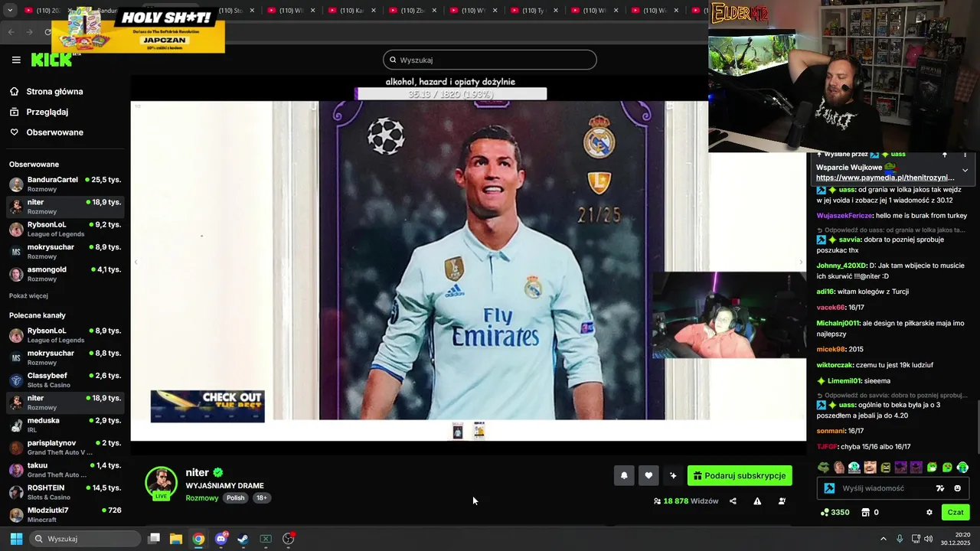The width and height of the screenshot is (980, 551).
Task: Open the Obserwowane page
Action: click(x=55, y=132)
